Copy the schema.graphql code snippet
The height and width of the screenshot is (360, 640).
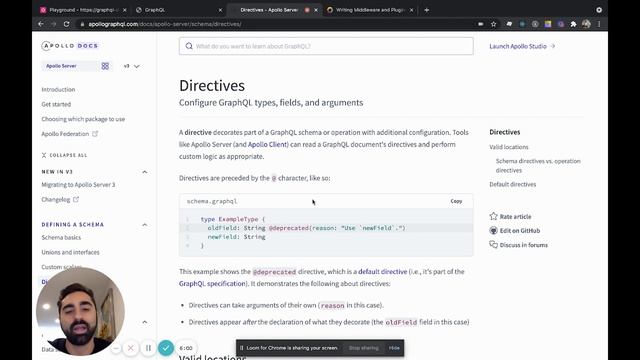(456, 201)
